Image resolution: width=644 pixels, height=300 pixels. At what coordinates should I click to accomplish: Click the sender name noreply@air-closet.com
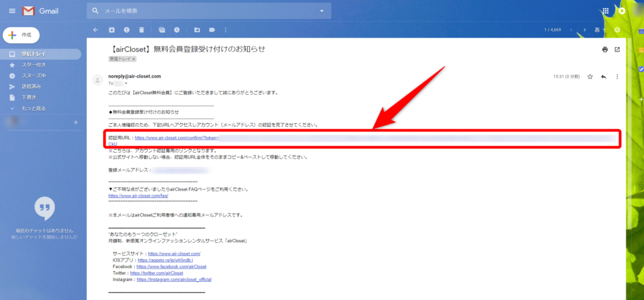(135, 76)
